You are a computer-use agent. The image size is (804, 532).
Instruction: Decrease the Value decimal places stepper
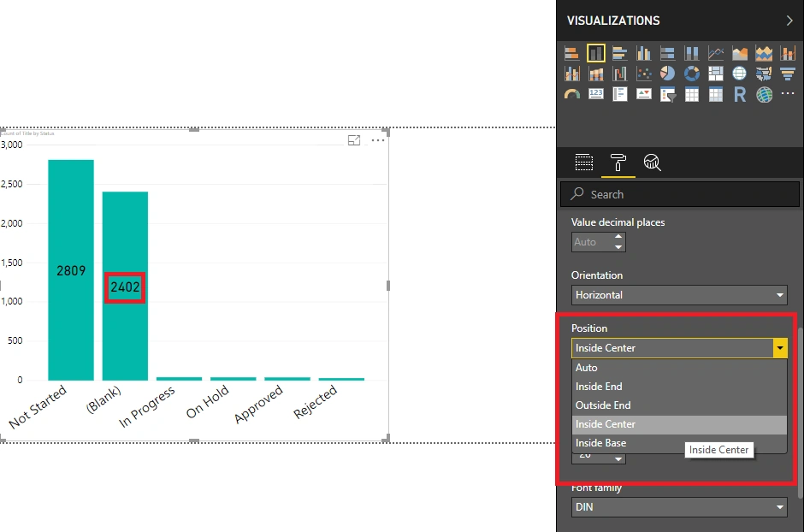(618, 246)
